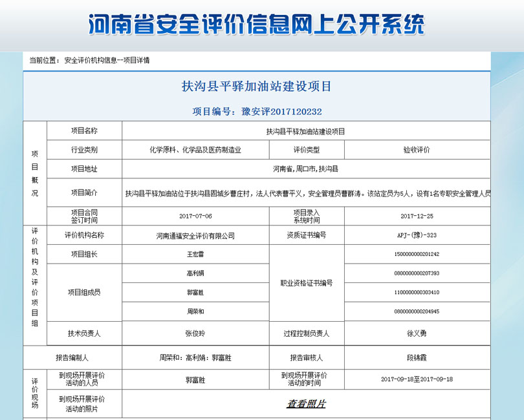
Task: Click the 过程控制负责人 label cell
Action: coord(307,333)
